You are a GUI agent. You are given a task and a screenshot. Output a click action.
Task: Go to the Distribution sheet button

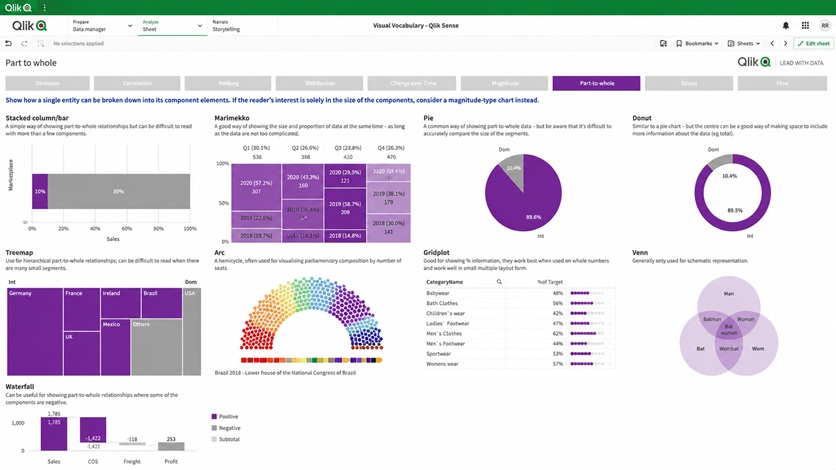coord(319,83)
